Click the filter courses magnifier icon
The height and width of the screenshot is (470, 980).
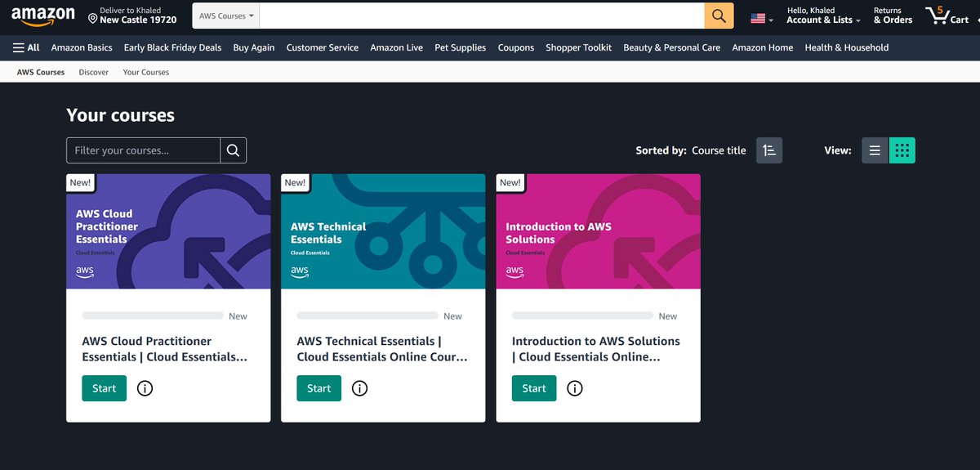(x=233, y=150)
